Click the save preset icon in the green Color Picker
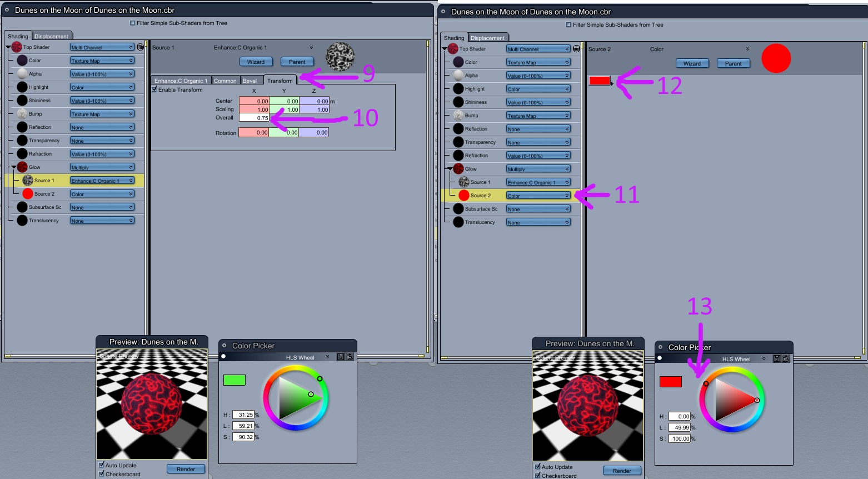Image resolution: width=868 pixels, height=479 pixels. 341,357
